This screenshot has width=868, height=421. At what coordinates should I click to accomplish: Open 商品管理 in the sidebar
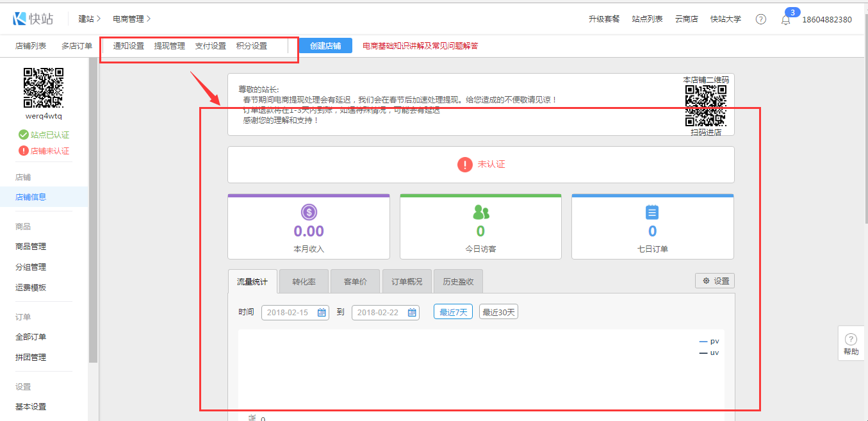pyautogui.click(x=31, y=247)
